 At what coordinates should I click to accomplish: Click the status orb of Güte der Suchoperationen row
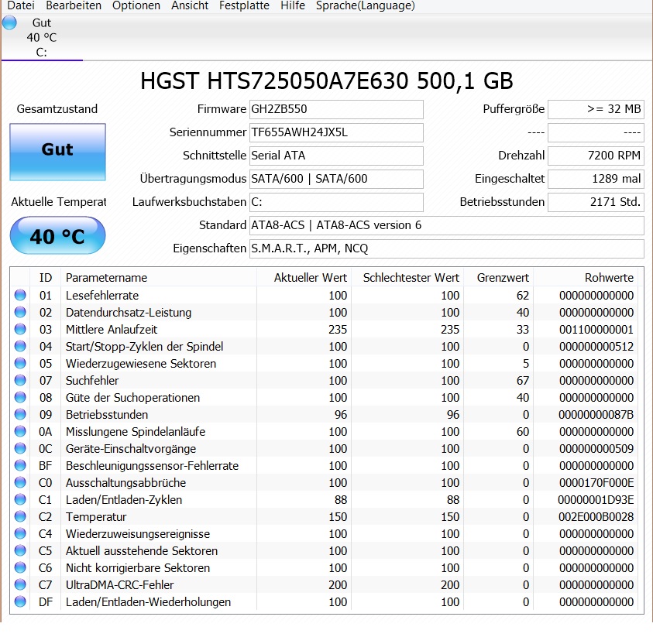pos(20,397)
